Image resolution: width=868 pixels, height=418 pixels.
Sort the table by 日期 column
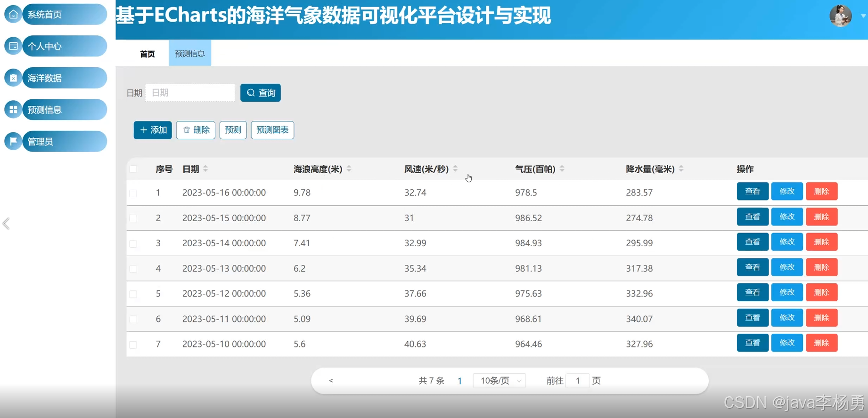click(205, 169)
